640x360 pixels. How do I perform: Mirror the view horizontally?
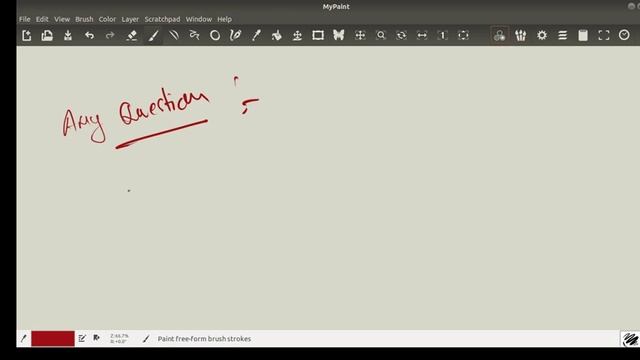[x=422, y=36]
